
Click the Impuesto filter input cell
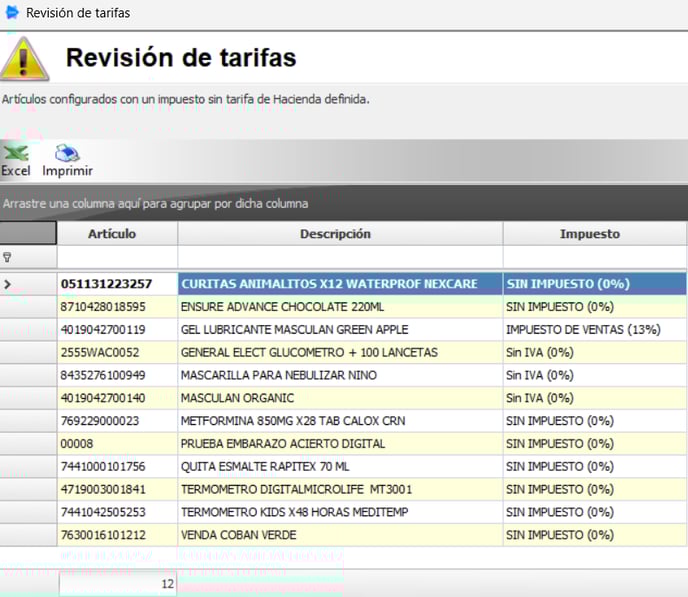595,257
